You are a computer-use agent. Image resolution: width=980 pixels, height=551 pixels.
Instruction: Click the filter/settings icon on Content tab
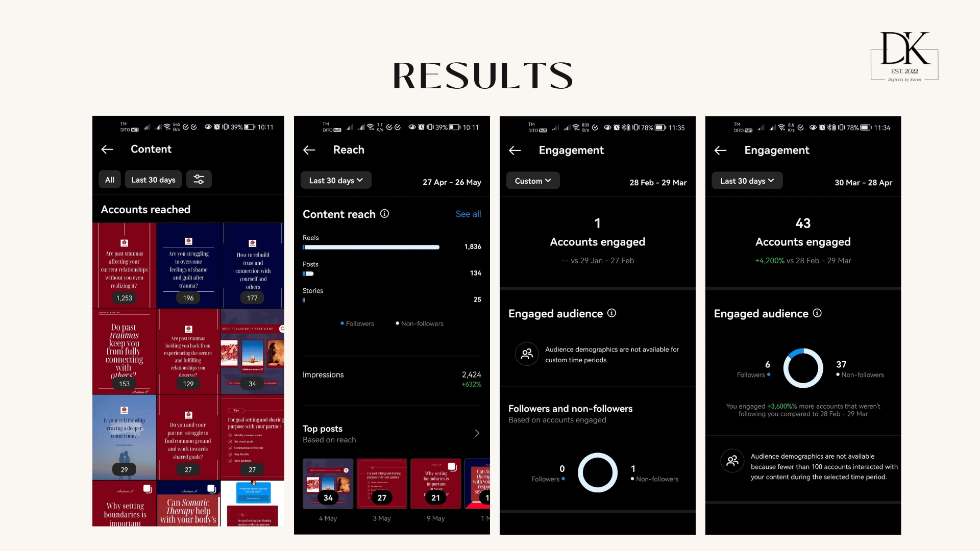199,180
